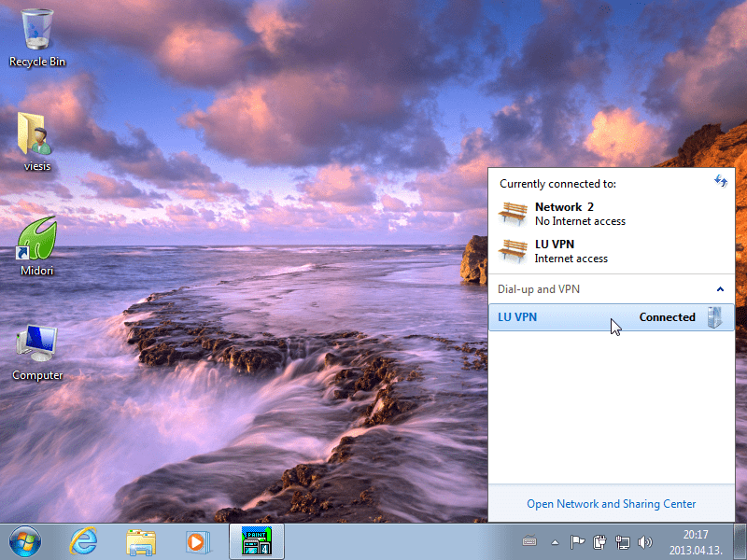This screenshot has height=560, width=747.
Task: Show hidden tray icons arrow
Action: point(555,542)
